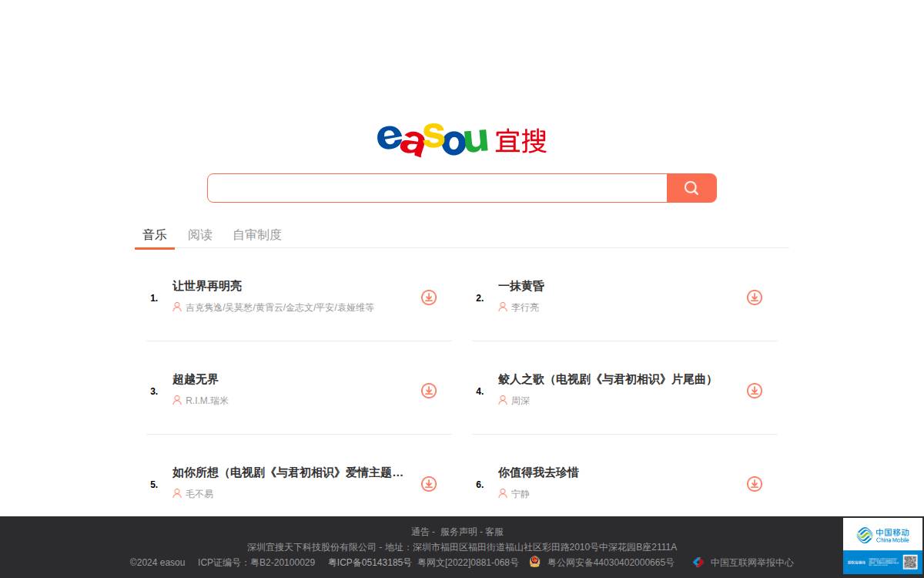Screen dimensions: 924x578
Task: Open 粤ICP备05143185号 link
Action: pyautogui.click(x=370, y=563)
